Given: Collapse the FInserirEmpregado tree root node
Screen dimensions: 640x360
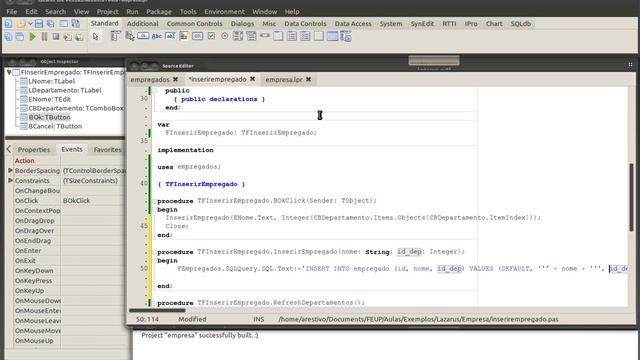Looking at the screenshot, I should (9, 72).
